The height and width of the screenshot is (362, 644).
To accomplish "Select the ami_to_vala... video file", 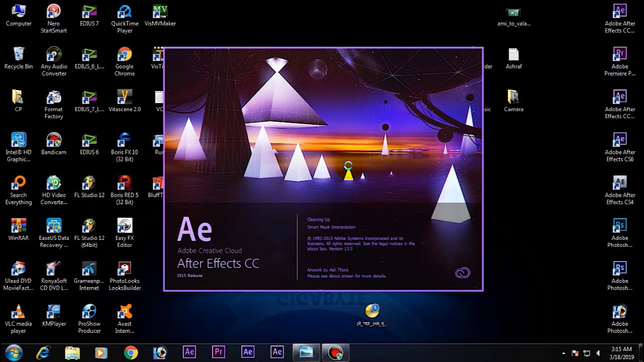I will (513, 15).
